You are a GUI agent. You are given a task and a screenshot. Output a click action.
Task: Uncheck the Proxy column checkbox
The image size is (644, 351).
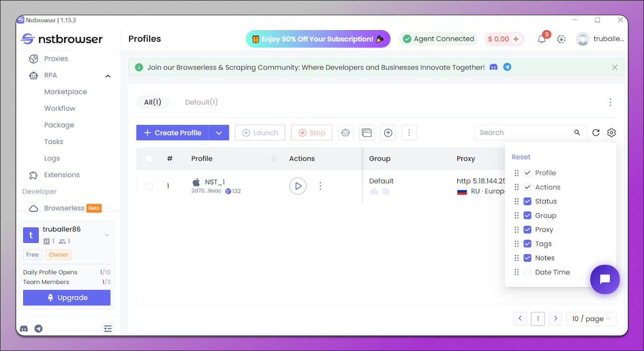(x=528, y=229)
